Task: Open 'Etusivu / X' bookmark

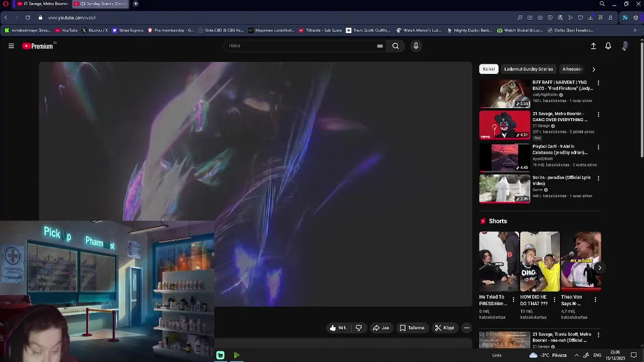Action: (x=95, y=30)
